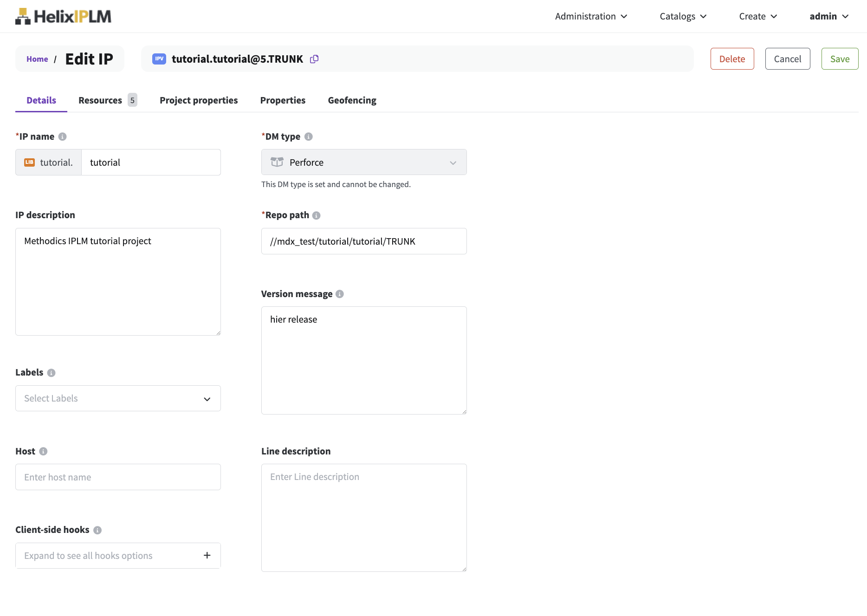Open the Administration menu
The width and height of the screenshot is (867, 616).
(591, 16)
